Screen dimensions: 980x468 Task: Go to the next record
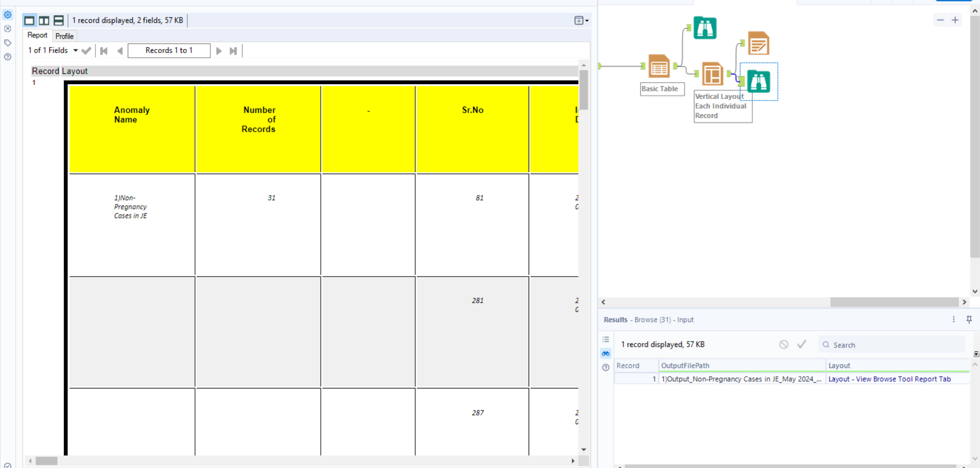coord(219,51)
